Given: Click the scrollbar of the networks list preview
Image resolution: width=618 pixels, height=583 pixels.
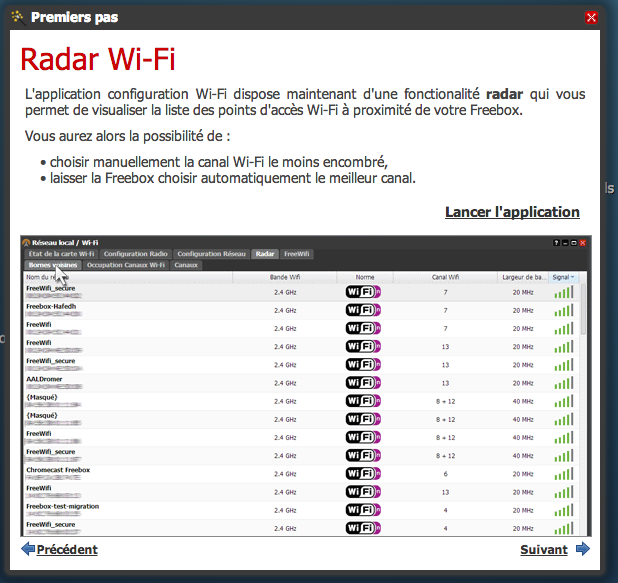Looking at the screenshot, I should coord(583,309).
